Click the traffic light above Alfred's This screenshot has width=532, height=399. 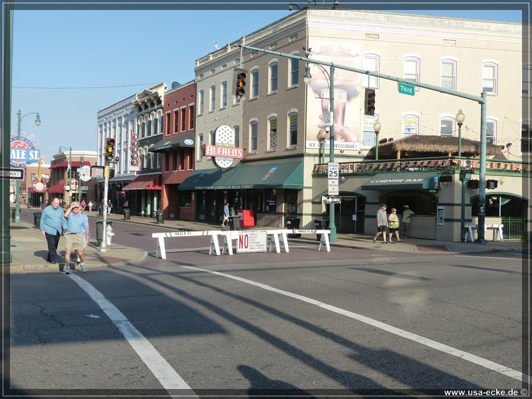tap(241, 84)
